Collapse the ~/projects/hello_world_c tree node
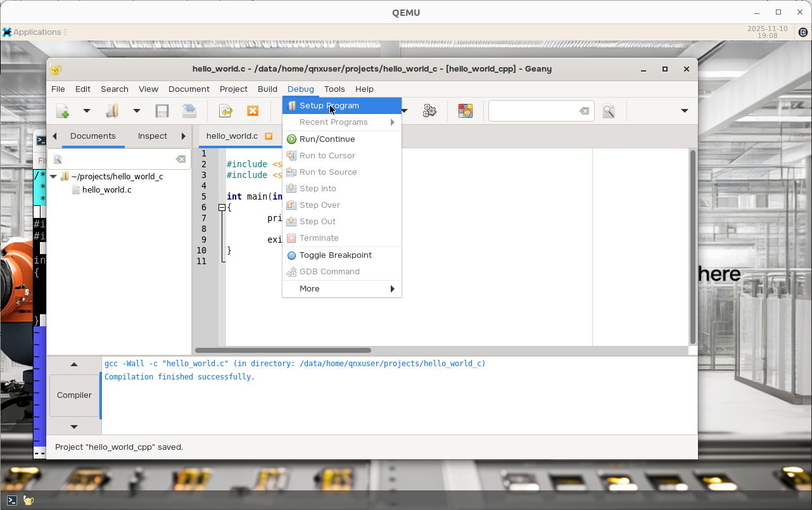 (x=54, y=177)
